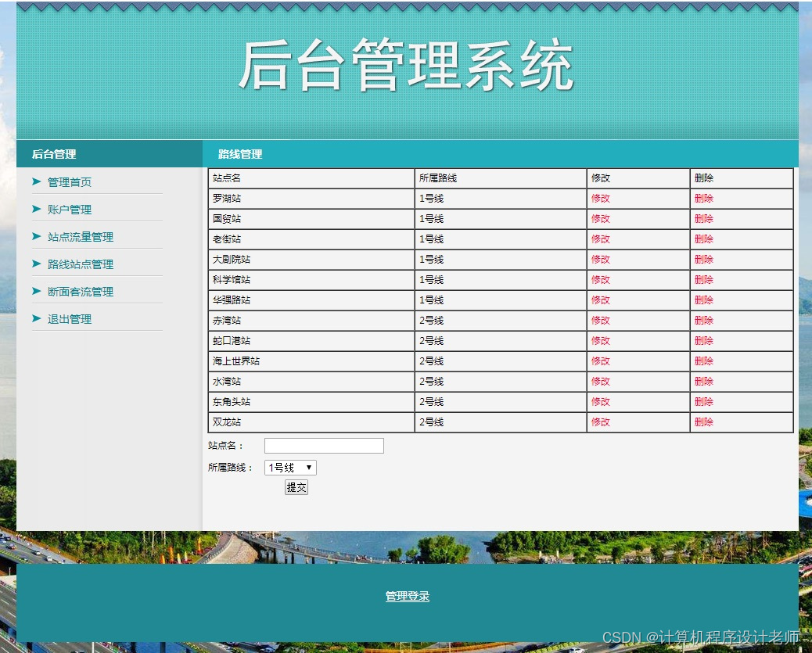Click the arrow icon beside 账户管理
Viewport: 812px width, 653px height.
pos(36,209)
